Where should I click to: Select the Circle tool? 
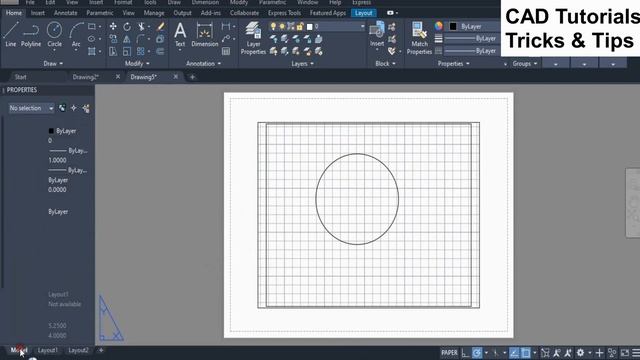(x=54, y=34)
